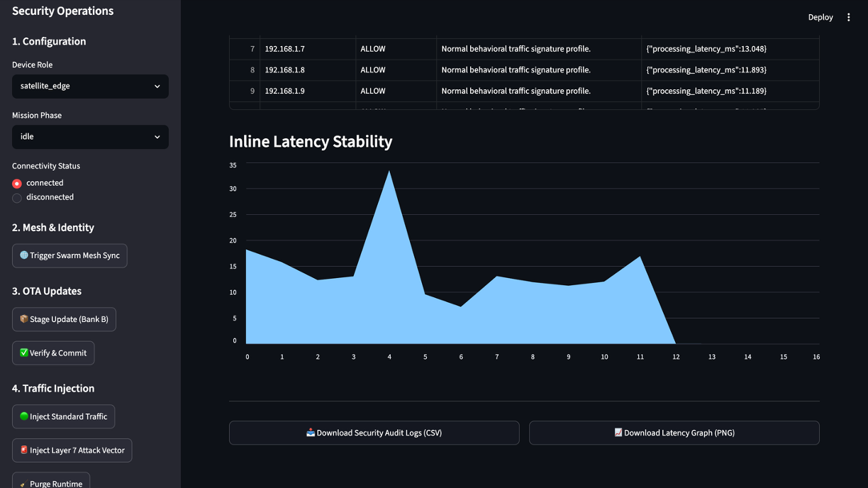Open the Device Role dropdown
This screenshot has height=488, width=868.
[x=90, y=87]
